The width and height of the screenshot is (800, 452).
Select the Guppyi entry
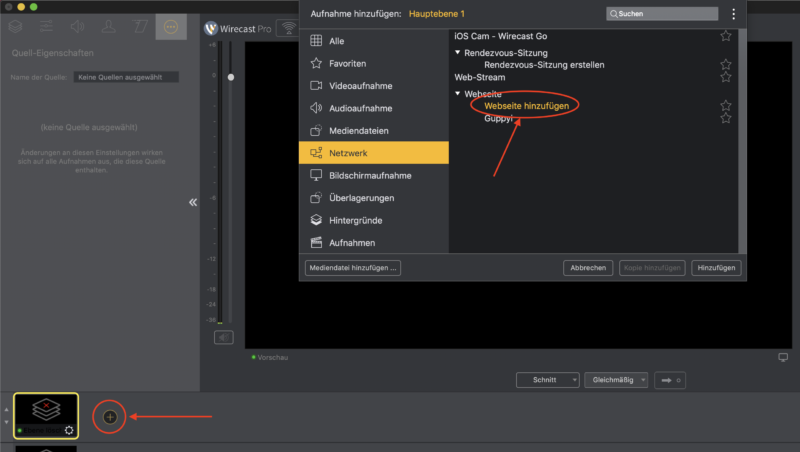point(498,118)
